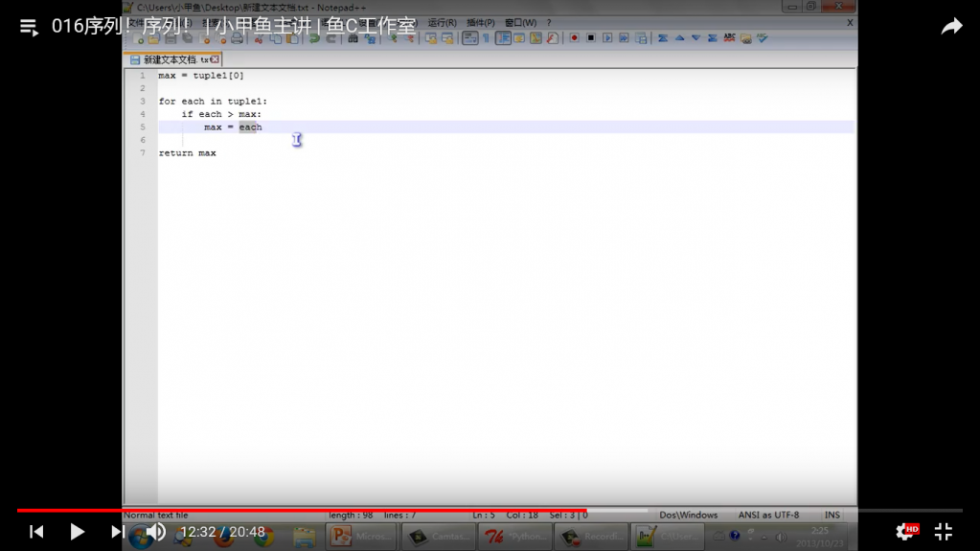Image resolution: width=980 pixels, height=551 pixels.
Task: Start macro recording with the red circle
Action: tap(575, 38)
